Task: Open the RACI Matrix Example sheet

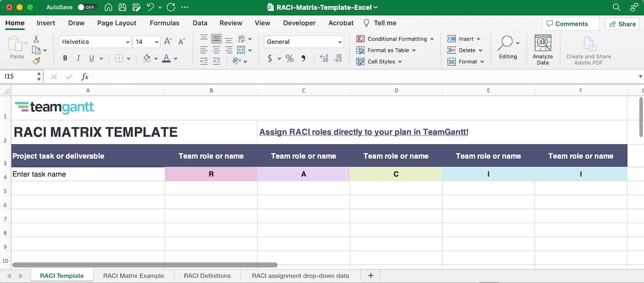Action: click(x=133, y=275)
